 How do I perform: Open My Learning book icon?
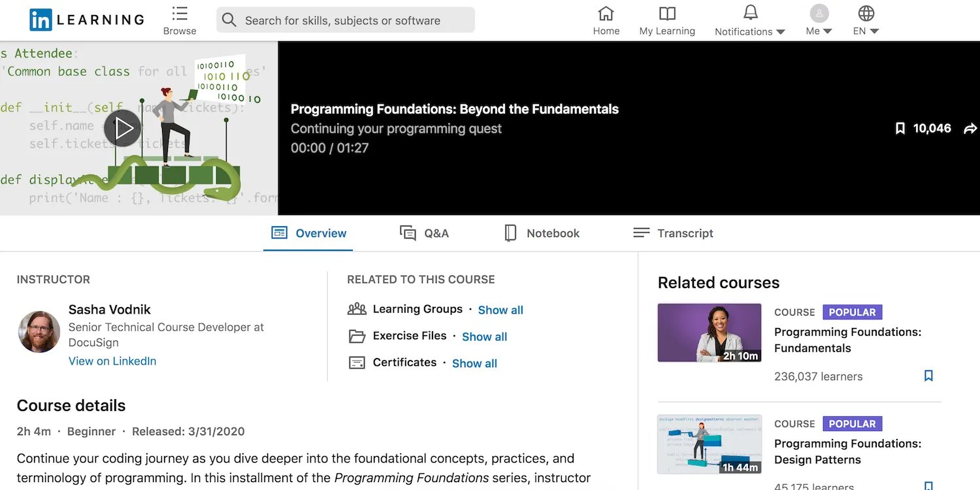[x=667, y=14]
